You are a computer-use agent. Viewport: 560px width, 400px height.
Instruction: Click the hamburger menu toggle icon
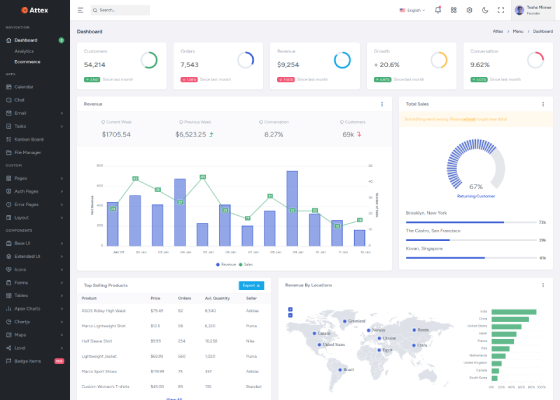click(80, 10)
